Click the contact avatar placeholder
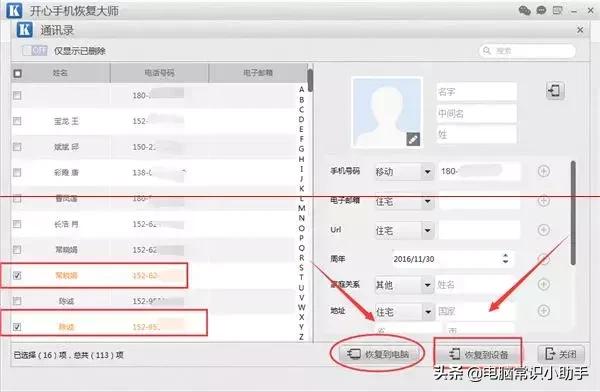Screen dimensions: 600x392 click(387, 112)
